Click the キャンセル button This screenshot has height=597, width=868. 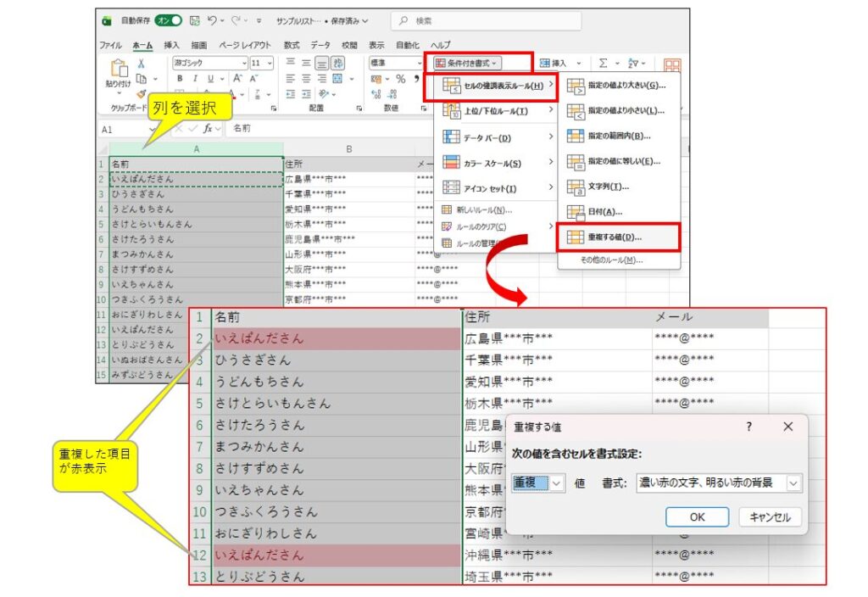(x=770, y=516)
